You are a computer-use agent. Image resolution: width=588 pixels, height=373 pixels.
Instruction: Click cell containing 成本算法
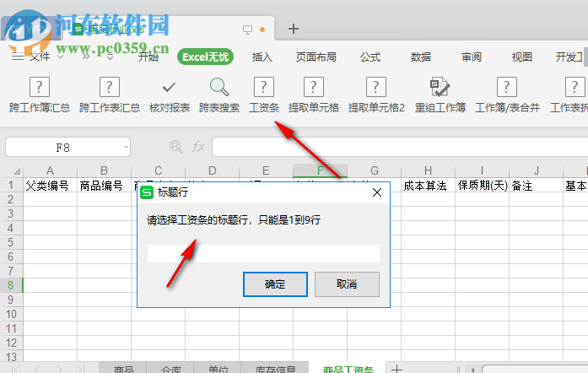(x=428, y=186)
